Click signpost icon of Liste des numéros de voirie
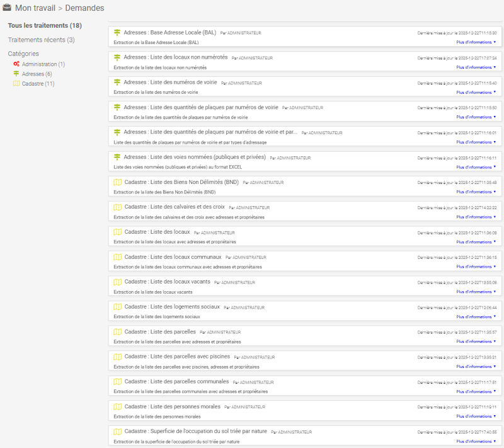 [x=117, y=82]
